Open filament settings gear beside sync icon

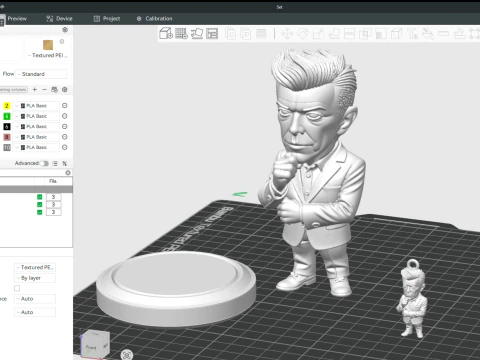point(65,90)
